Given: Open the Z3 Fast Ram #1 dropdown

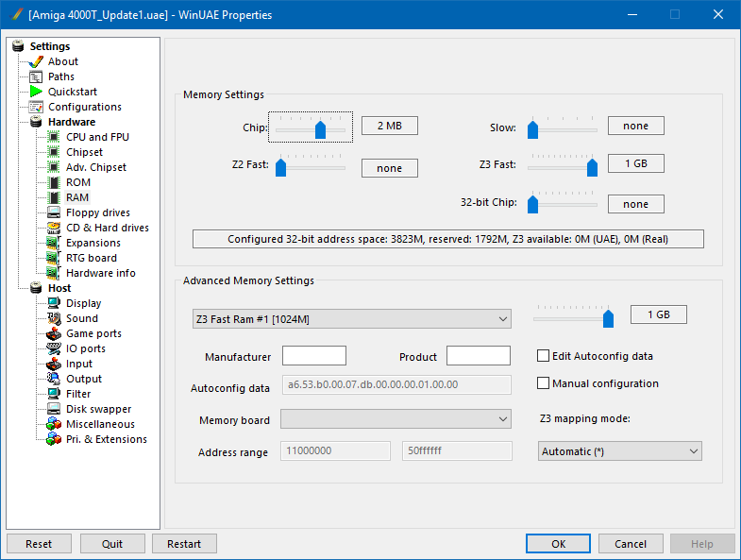Looking at the screenshot, I should click(351, 319).
